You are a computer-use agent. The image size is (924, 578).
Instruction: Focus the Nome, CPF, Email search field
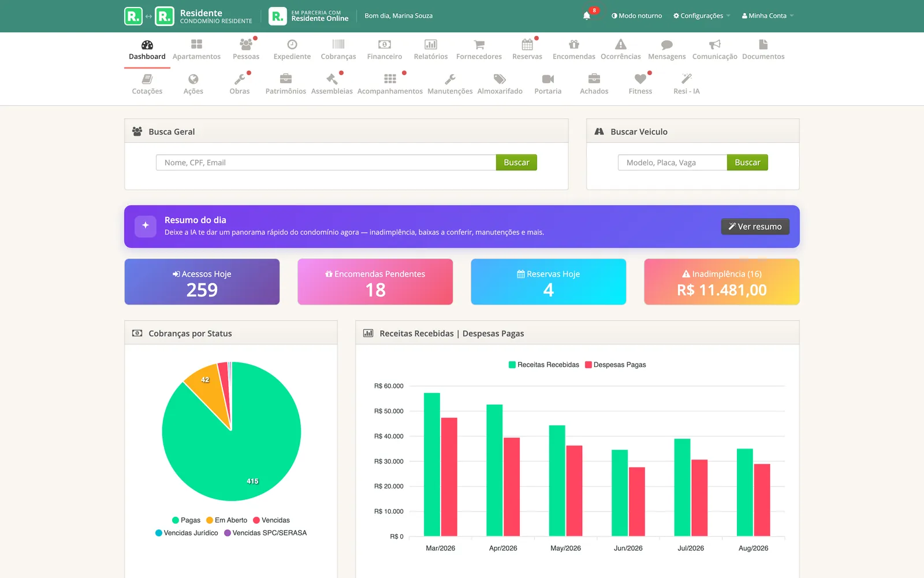tap(326, 162)
